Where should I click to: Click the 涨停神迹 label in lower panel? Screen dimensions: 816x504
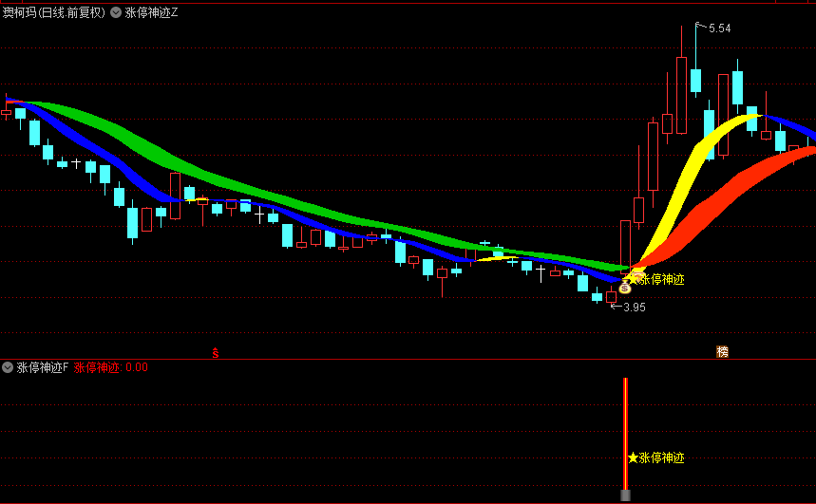coord(661,457)
